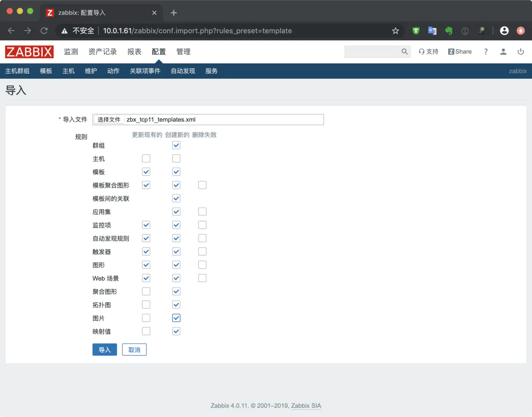Click the 选择文件 file chooser

pos(108,119)
